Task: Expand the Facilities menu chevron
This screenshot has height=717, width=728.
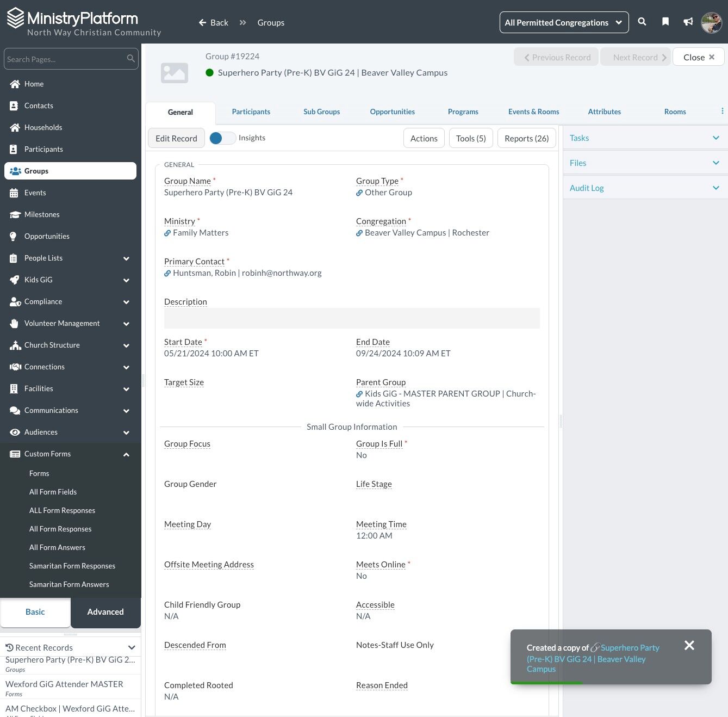Action: click(x=126, y=389)
